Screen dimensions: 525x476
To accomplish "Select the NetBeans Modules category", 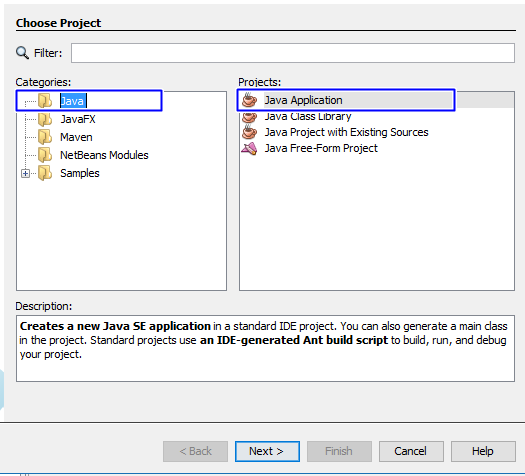I will pos(104,155).
